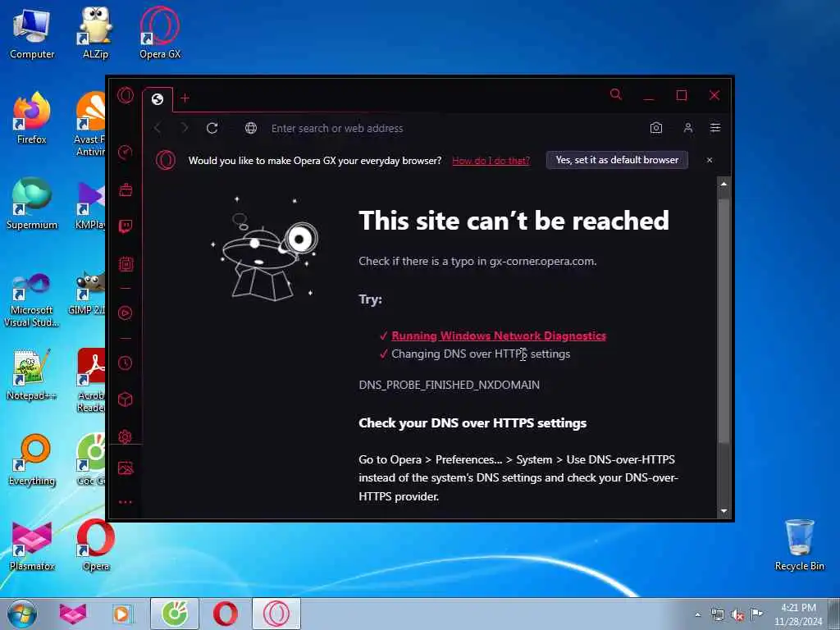Open the profile account icon
Screen dimensions: 840x630
click(688, 128)
